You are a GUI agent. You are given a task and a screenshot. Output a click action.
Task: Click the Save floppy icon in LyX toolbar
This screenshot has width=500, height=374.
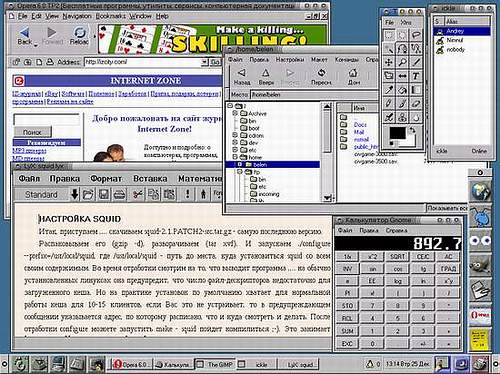click(104, 194)
